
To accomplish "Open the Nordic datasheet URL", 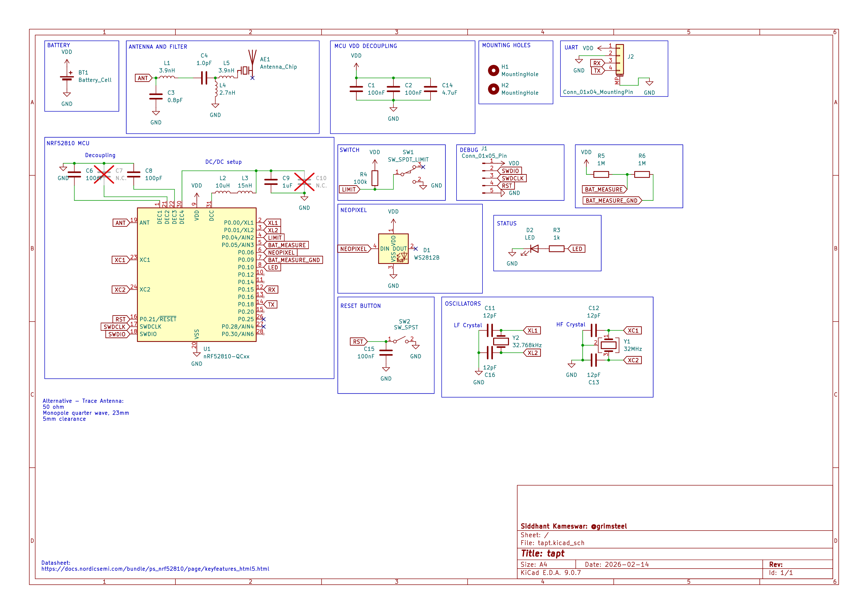I will 155,569.
